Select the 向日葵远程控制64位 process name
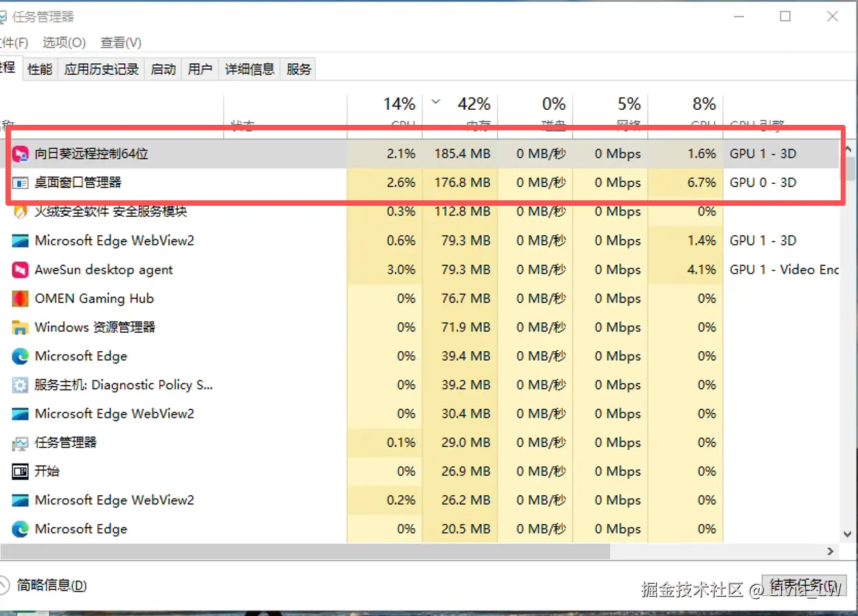This screenshot has height=616, width=858. (x=91, y=154)
